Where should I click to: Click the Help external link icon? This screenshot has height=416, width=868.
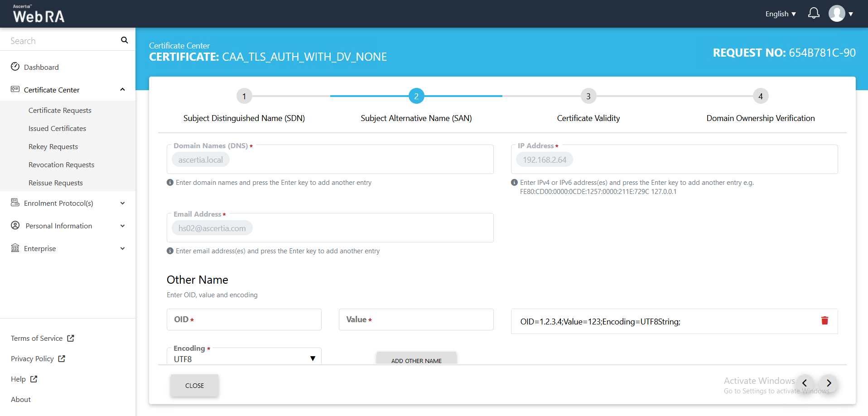click(x=34, y=379)
